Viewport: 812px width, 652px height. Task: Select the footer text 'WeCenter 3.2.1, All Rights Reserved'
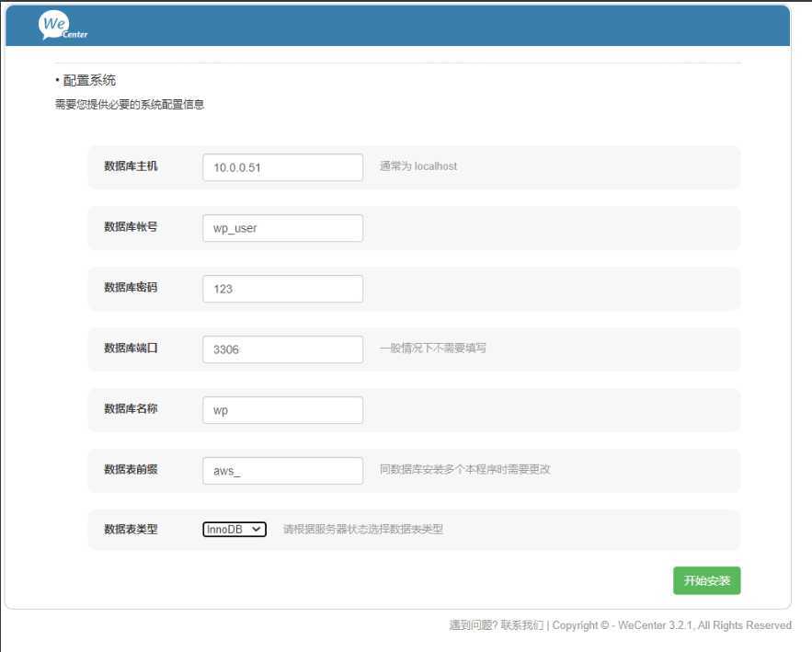pos(704,625)
